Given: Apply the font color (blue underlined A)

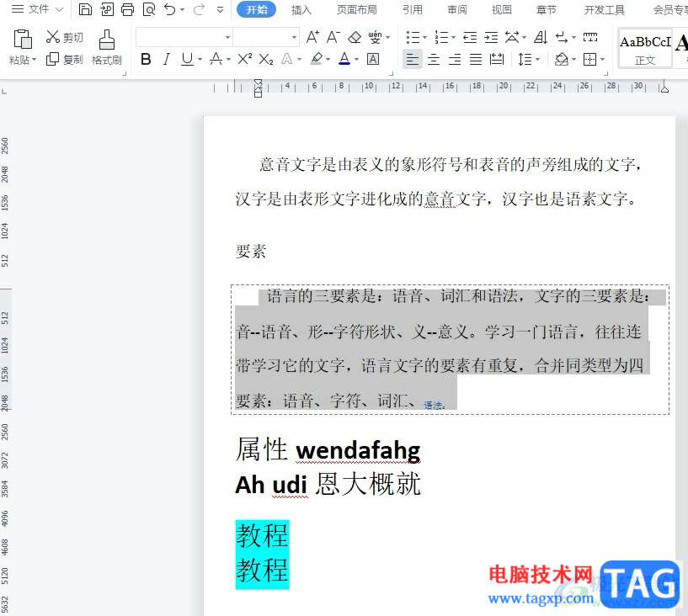Looking at the screenshot, I should (344, 59).
